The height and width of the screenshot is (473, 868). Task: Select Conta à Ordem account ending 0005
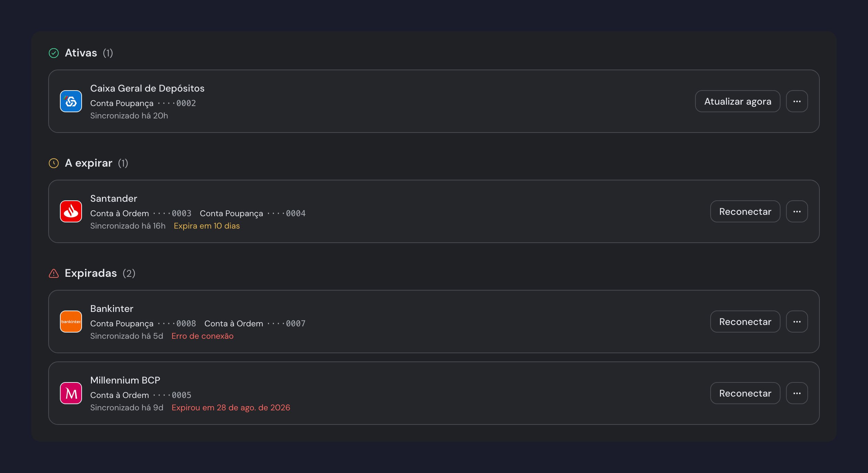coord(141,395)
